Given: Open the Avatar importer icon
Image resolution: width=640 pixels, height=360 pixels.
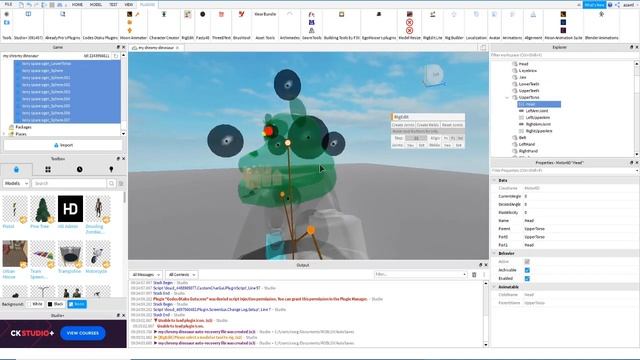Looking at the screenshot, I should click(494, 14).
